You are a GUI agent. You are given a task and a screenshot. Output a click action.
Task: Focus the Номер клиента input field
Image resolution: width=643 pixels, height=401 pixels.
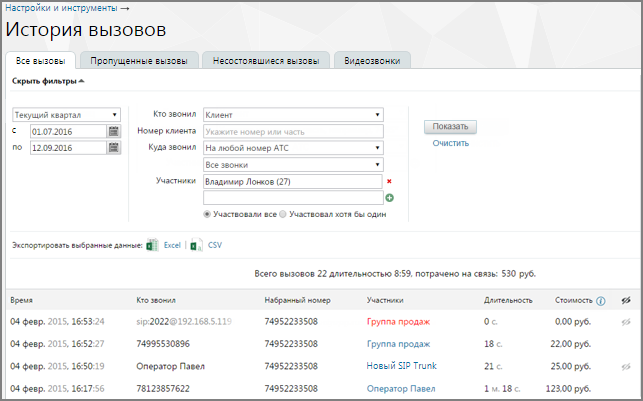[293, 132]
